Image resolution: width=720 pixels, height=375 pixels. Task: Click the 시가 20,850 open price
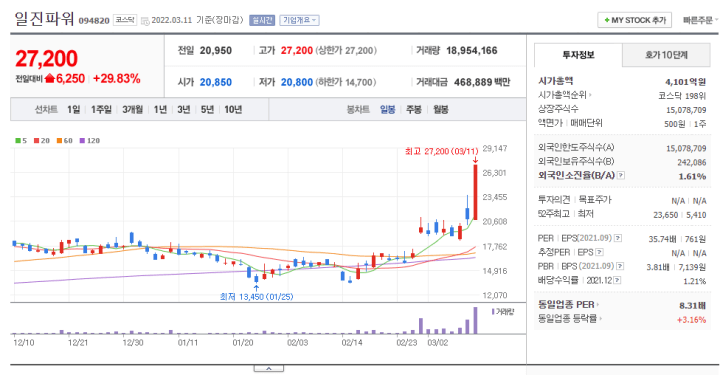click(x=216, y=82)
